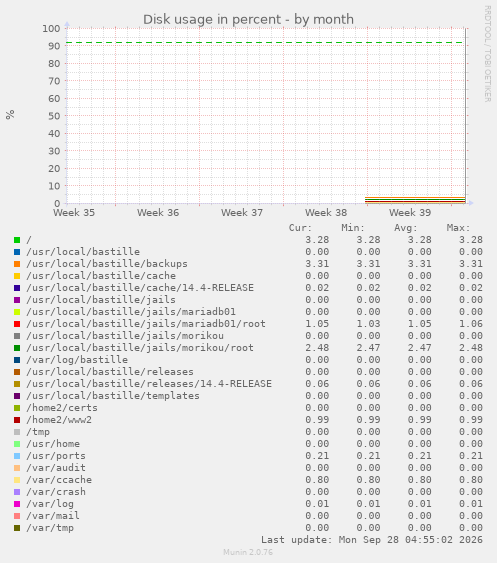Click the dark green swatch for morikou/root
497x563 pixels.
[x=17, y=348]
